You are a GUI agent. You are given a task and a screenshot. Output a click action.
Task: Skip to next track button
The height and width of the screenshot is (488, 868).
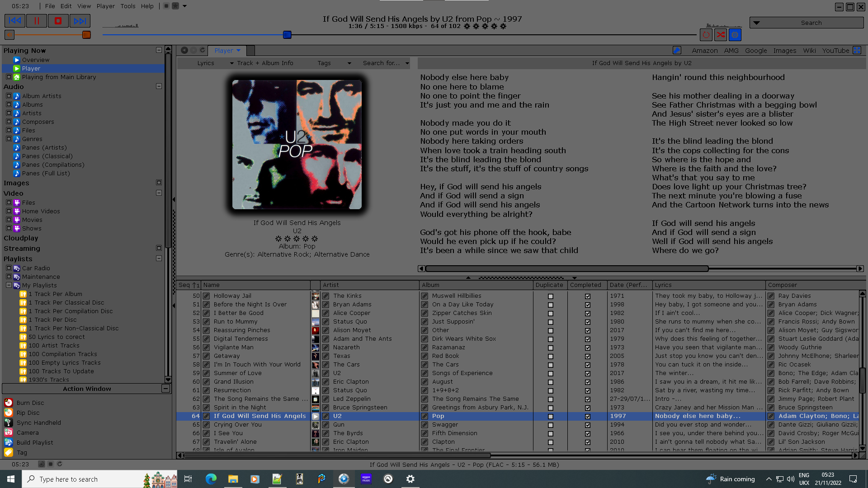coord(80,21)
